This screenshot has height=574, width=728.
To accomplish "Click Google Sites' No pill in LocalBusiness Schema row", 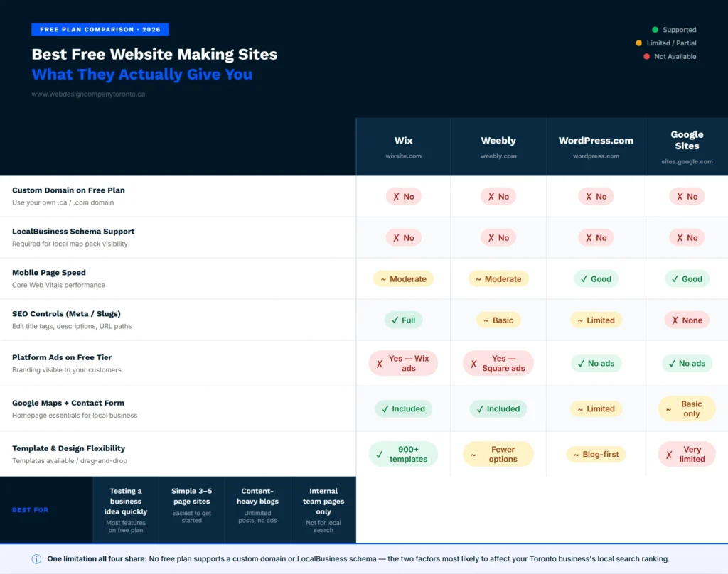I will click(687, 238).
